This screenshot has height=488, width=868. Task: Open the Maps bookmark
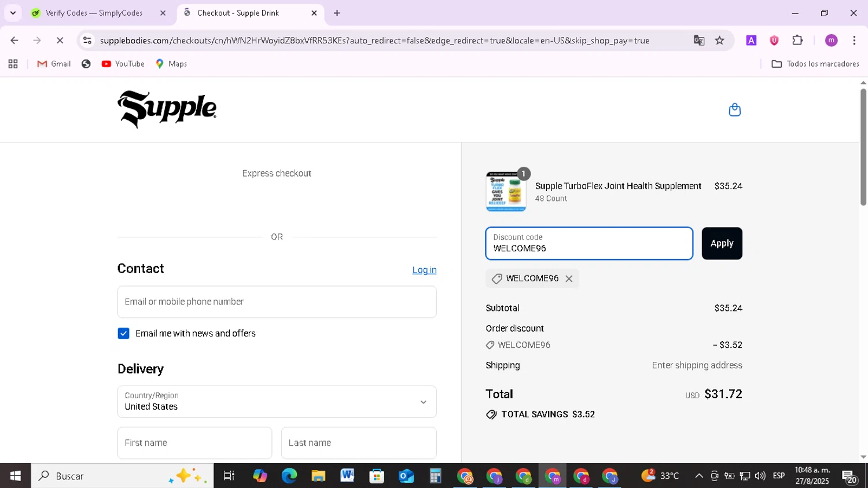pos(171,64)
